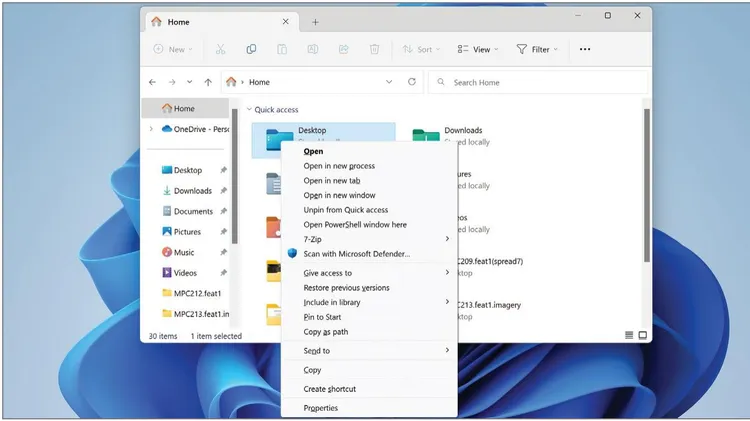Choose Copy in the context menu
This screenshot has width=750, height=421.
coord(370,370)
